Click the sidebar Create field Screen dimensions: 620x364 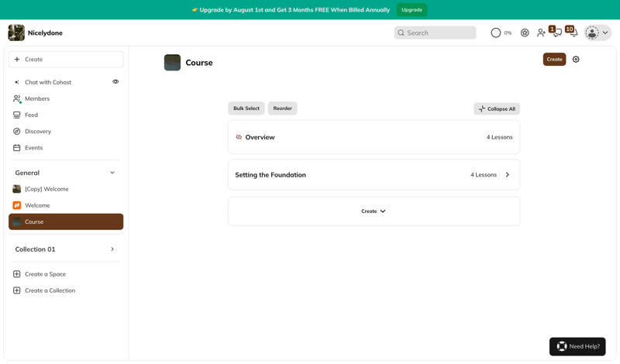click(66, 60)
